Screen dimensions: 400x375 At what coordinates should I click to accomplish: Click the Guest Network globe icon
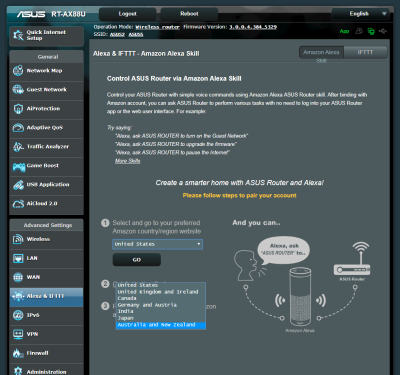click(x=18, y=90)
